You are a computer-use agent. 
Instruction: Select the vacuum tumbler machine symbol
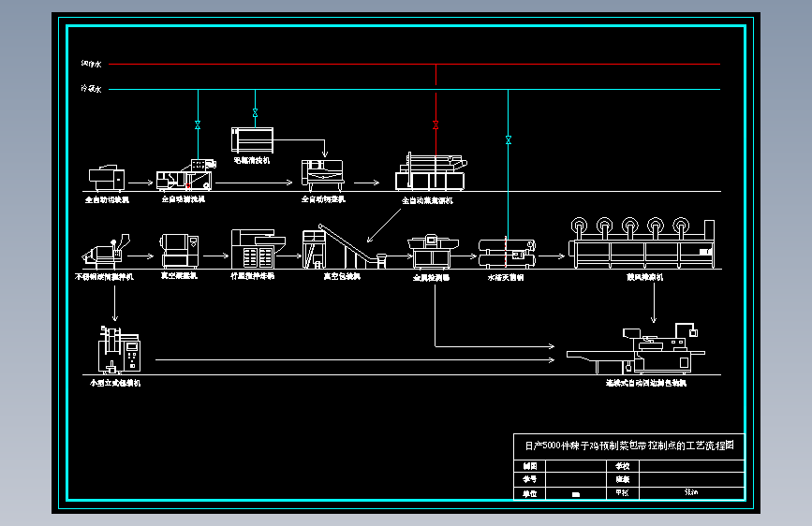click(x=179, y=251)
